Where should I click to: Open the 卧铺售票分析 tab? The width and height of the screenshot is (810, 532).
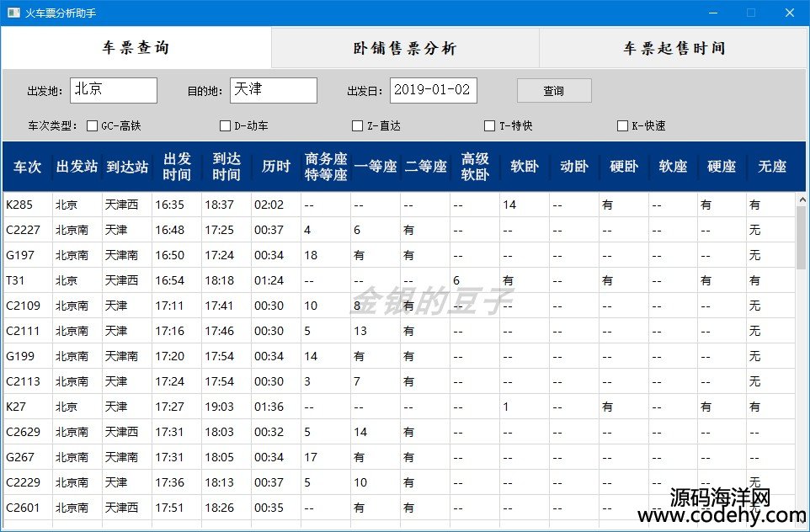coord(405,48)
